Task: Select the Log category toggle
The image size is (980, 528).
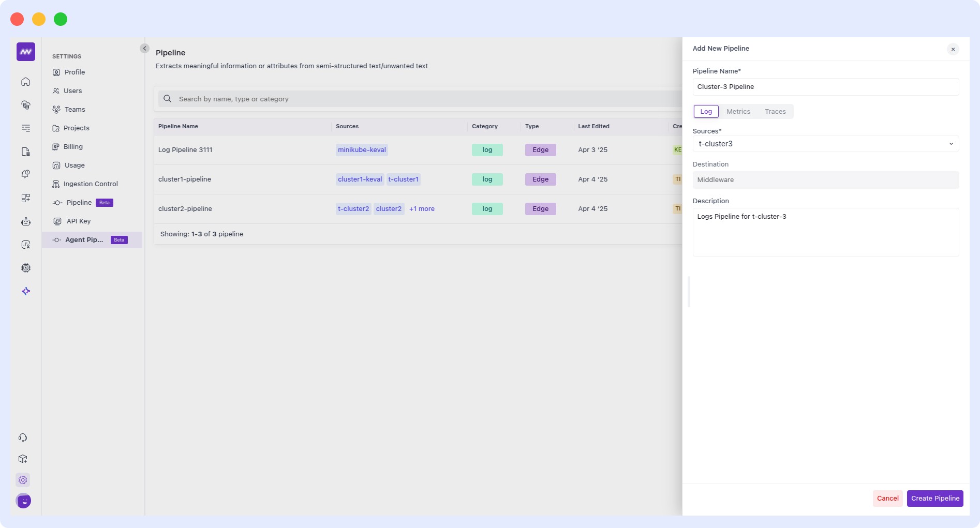Action: coord(706,112)
